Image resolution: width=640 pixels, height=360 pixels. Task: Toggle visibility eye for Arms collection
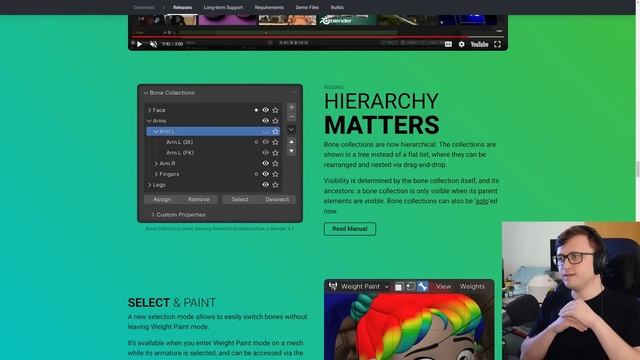point(265,121)
